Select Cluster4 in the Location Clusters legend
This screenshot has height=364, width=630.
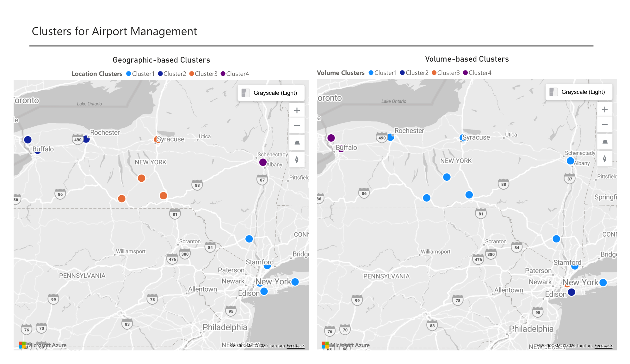click(x=235, y=74)
